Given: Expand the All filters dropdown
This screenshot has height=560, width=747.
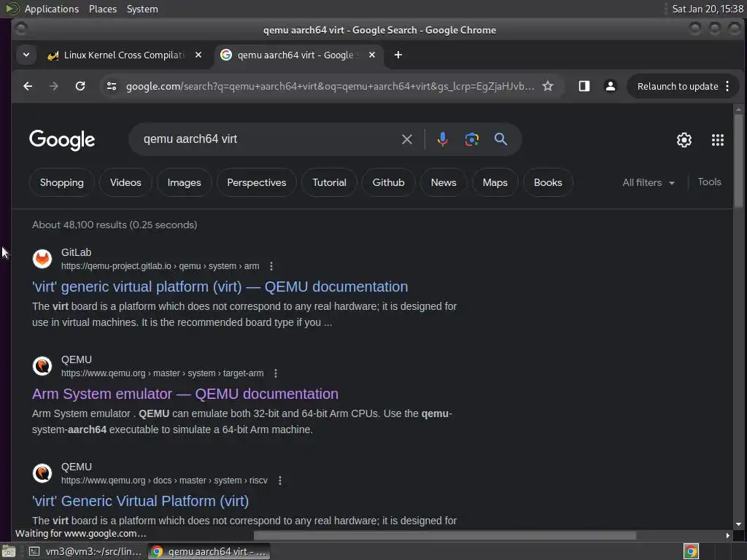Looking at the screenshot, I should pyautogui.click(x=648, y=183).
